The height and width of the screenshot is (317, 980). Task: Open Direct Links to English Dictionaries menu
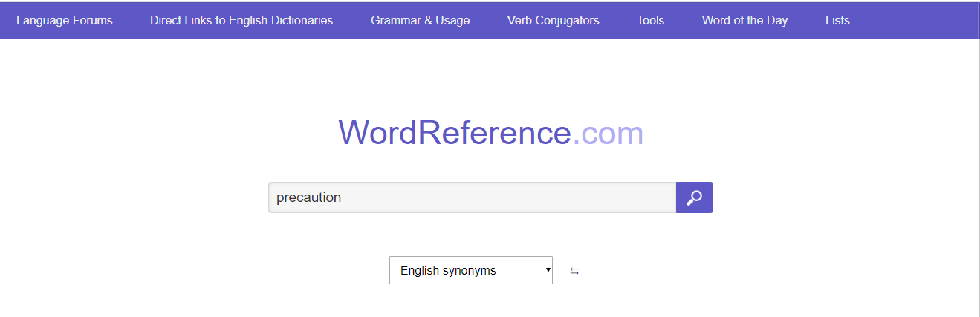[x=241, y=21]
